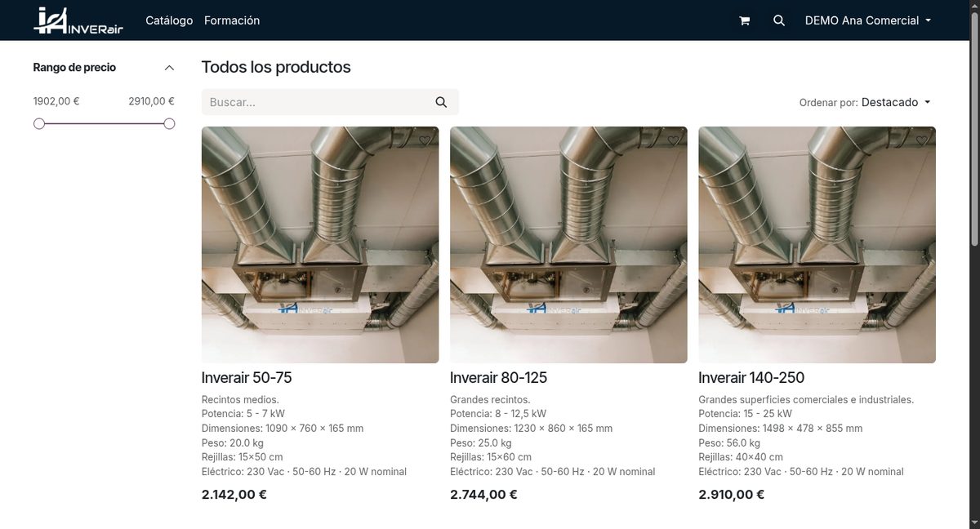Open the shopping cart
Screen dimensions: 980x529
[x=744, y=20]
